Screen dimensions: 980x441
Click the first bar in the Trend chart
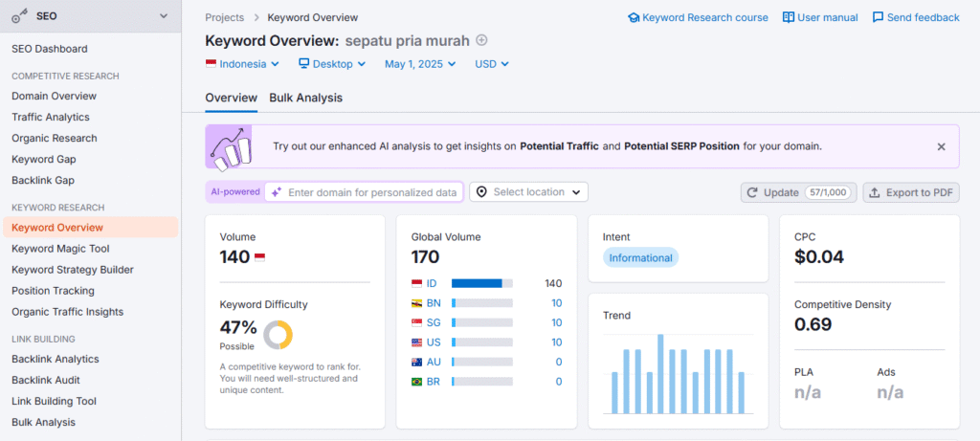point(614,393)
